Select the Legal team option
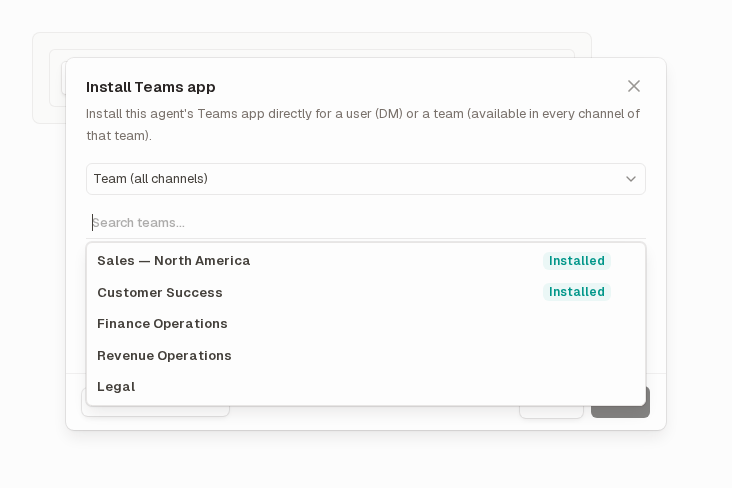This screenshot has height=488, width=732. pos(366,387)
